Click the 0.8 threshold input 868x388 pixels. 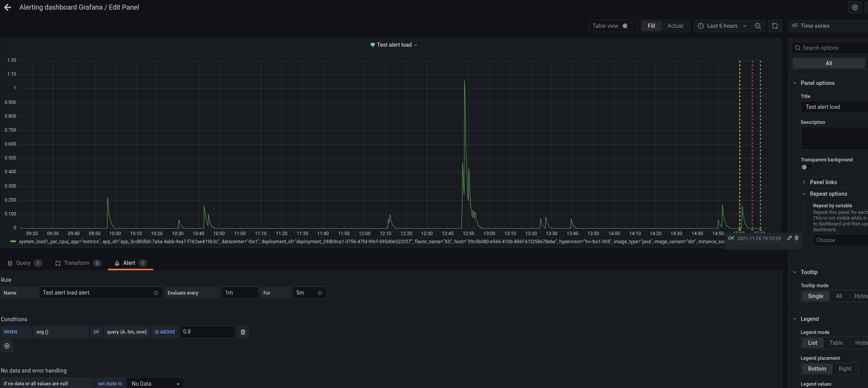coord(207,332)
